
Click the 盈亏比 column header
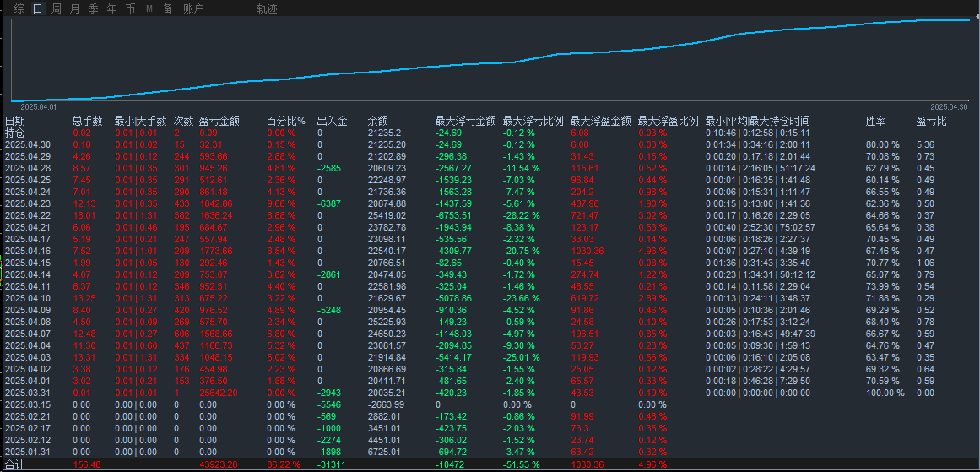(932, 122)
